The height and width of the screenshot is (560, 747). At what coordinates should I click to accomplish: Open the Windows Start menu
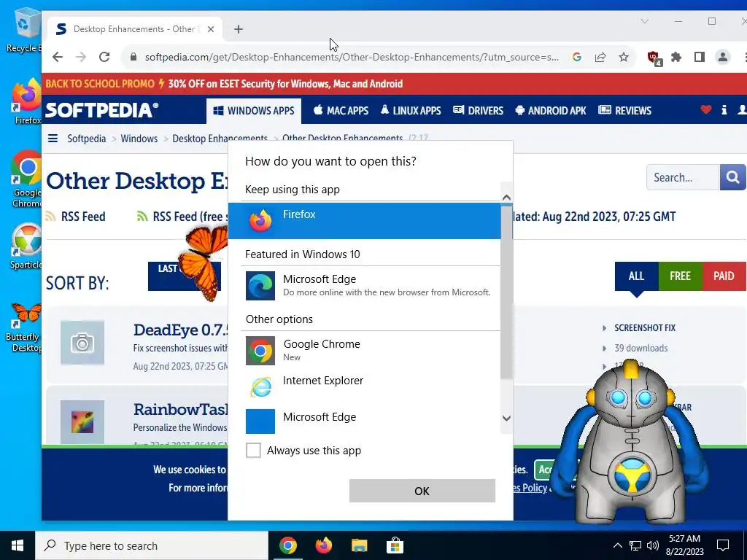[18, 545]
